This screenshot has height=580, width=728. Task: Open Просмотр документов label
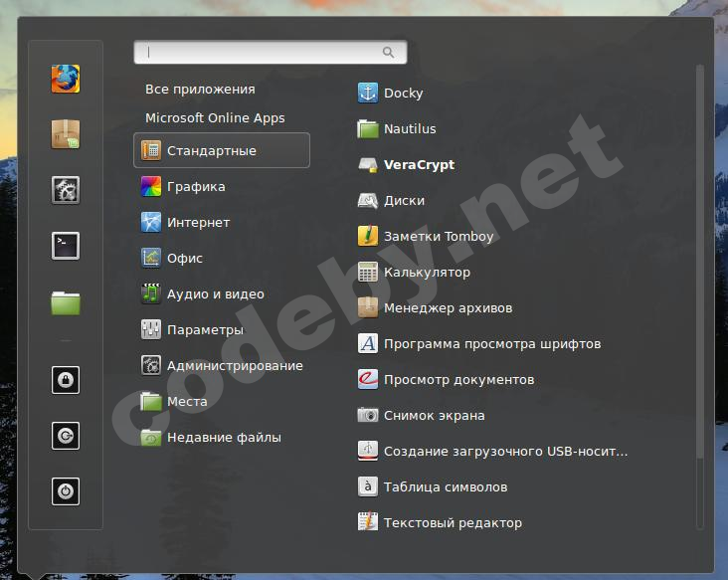(459, 380)
